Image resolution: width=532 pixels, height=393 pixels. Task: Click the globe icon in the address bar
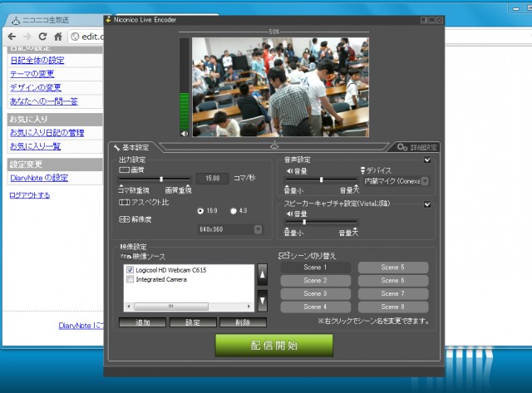pos(76,37)
